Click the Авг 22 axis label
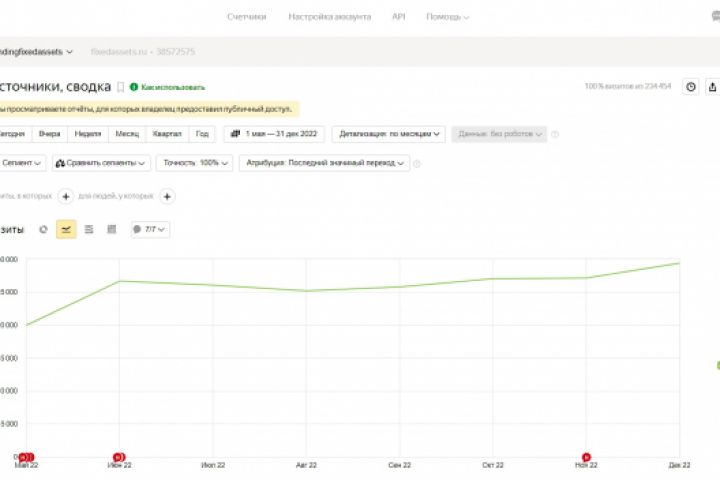720x480 pixels. [306, 465]
